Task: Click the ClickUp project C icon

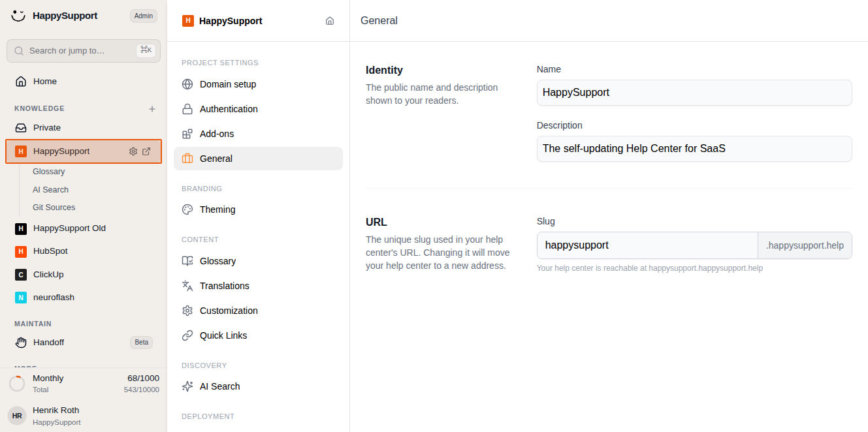Action: [21, 275]
